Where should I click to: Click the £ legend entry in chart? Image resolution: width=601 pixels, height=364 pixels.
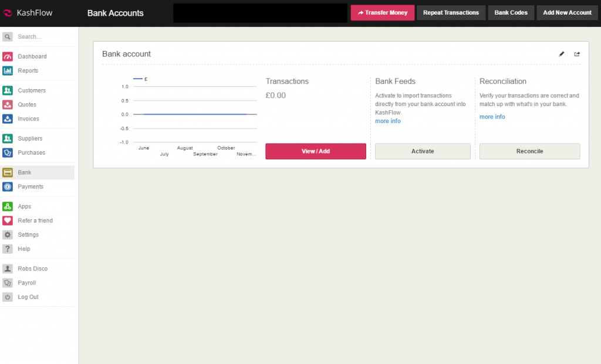click(x=140, y=79)
